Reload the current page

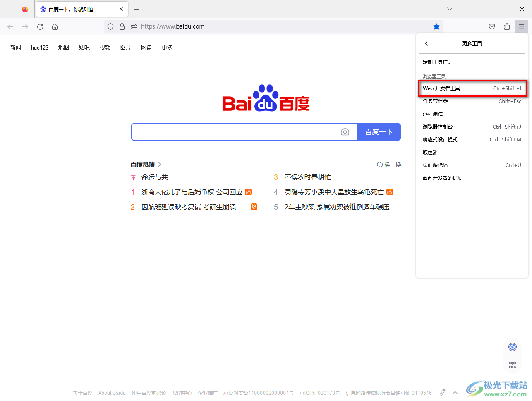pyautogui.click(x=40, y=26)
